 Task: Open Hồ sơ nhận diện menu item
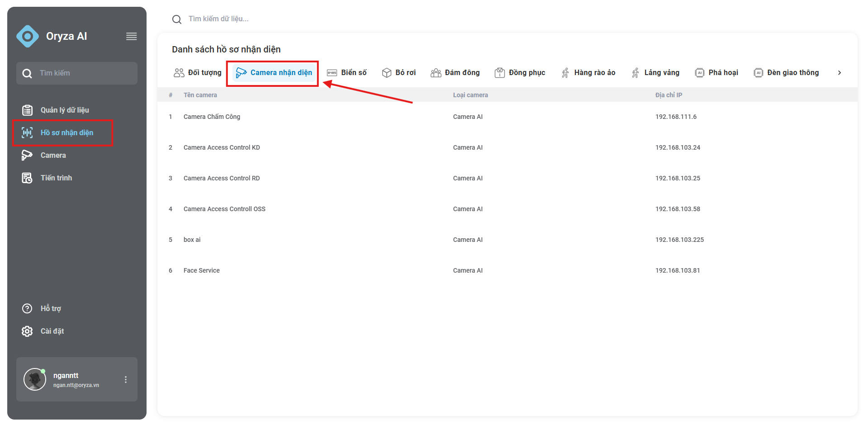67,132
